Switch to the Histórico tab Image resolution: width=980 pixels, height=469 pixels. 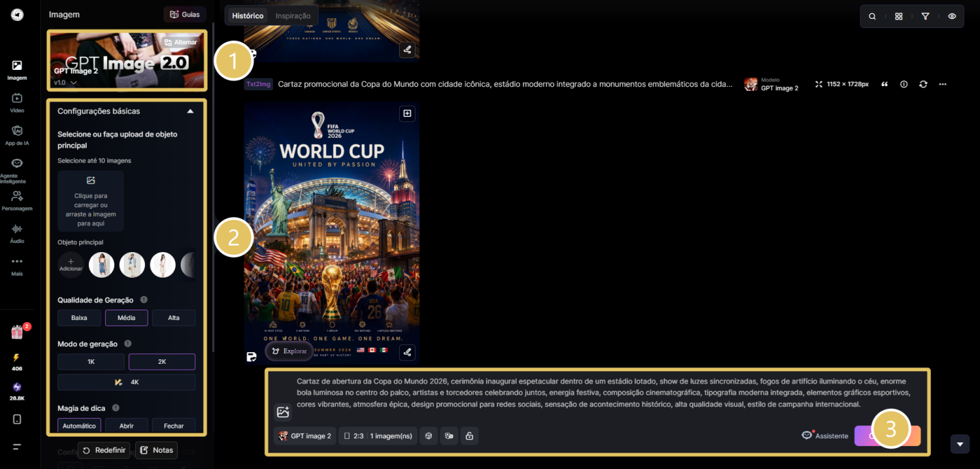coord(248,16)
